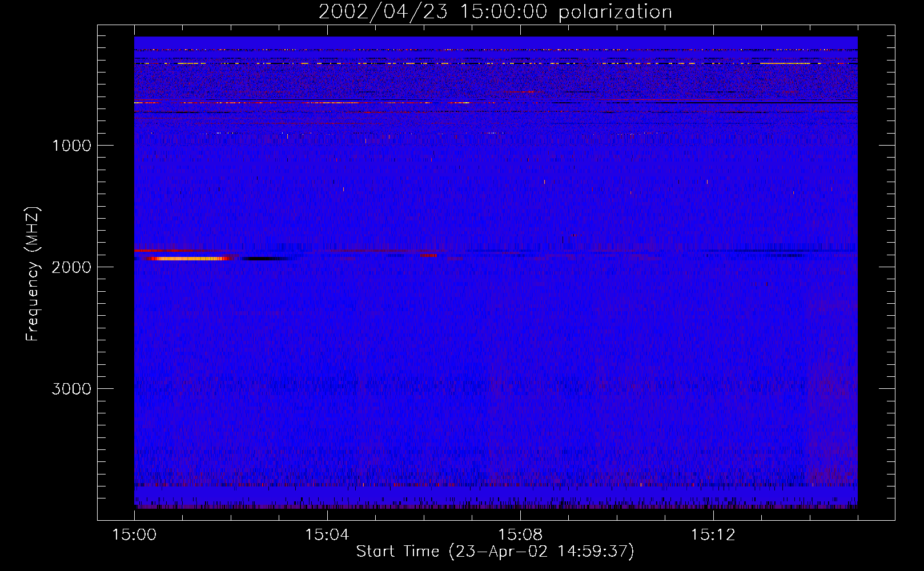Click the '2000' frequency tick label

(x=71, y=267)
